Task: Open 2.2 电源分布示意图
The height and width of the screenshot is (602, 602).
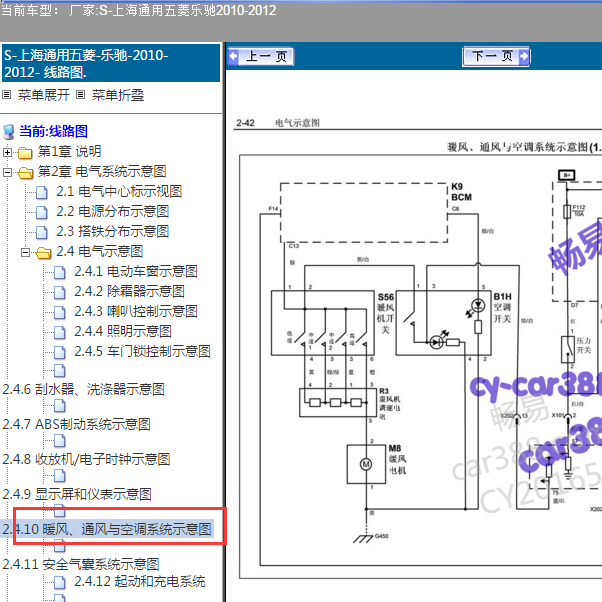Action: [x=112, y=211]
